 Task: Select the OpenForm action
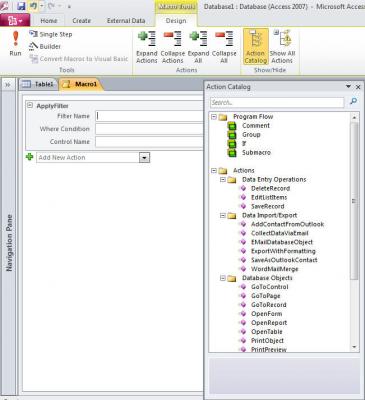(266, 314)
